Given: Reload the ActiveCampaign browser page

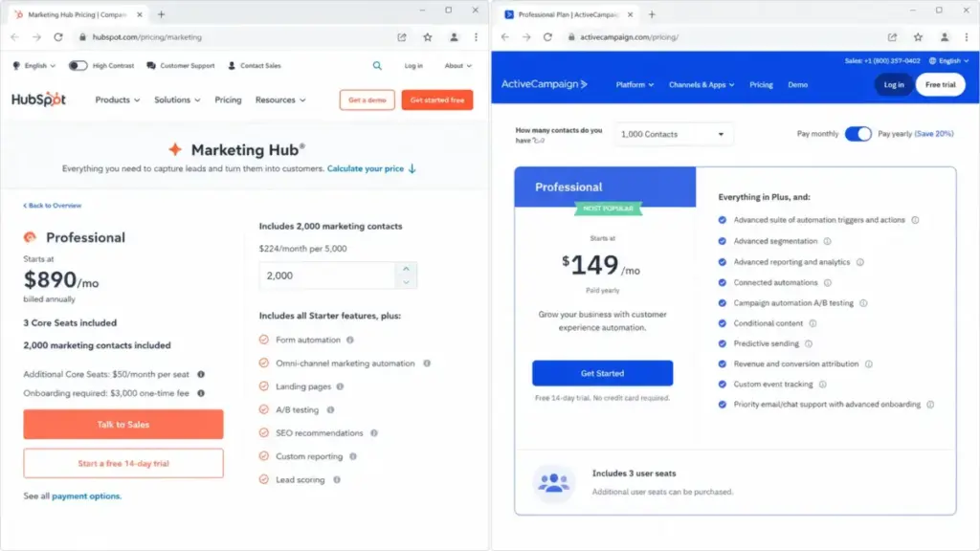Looking at the screenshot, I should tap(547, 37).
